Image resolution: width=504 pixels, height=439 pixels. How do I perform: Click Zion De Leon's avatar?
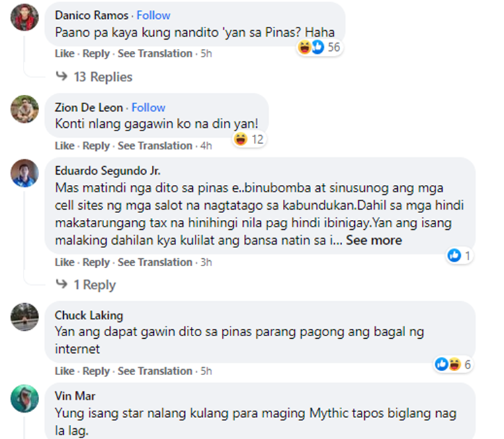click(x=25, y=109)
